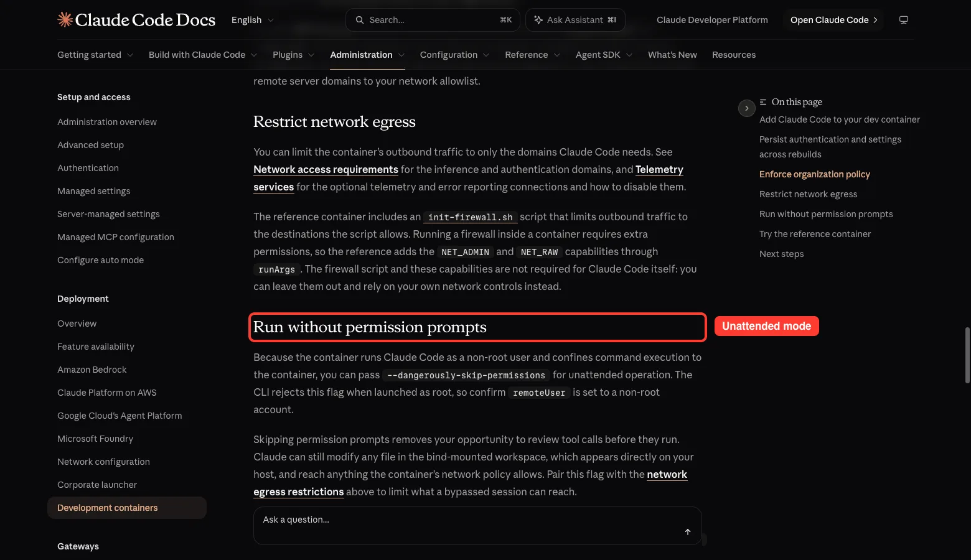
Task: Open Managed MCP configuration in sidebar
Action: (x=116, y=237)
